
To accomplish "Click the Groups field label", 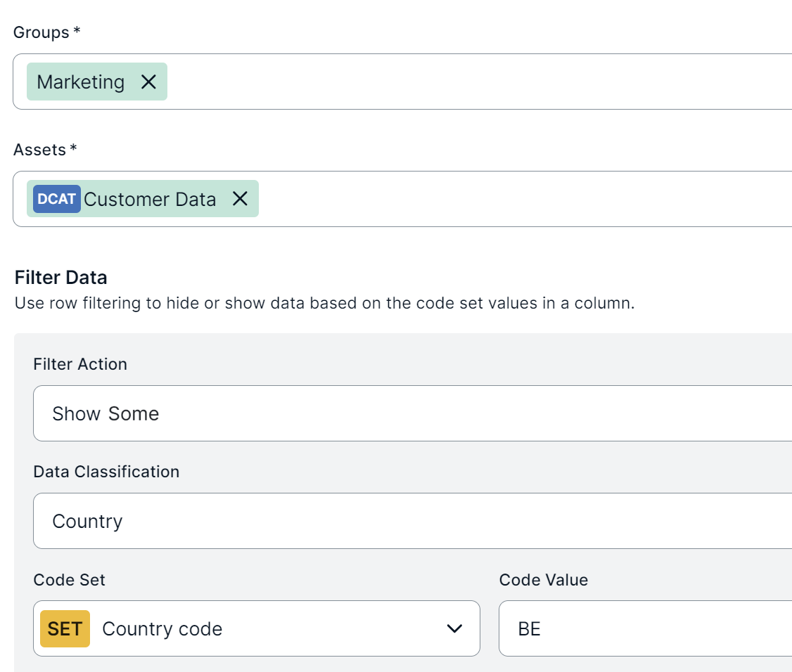I will point(41,32).
